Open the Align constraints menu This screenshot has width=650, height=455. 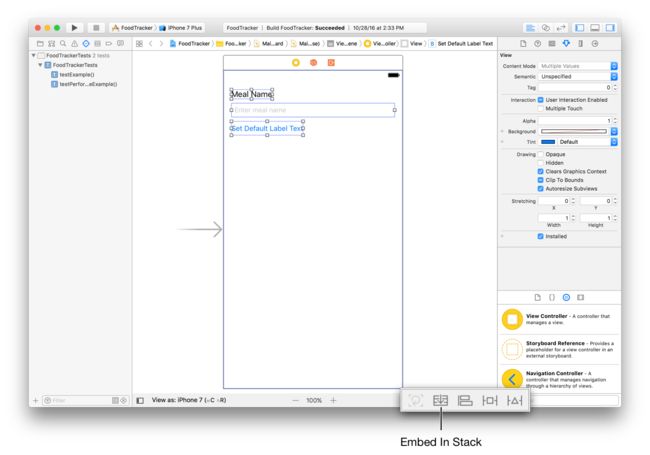pos(465,400)
